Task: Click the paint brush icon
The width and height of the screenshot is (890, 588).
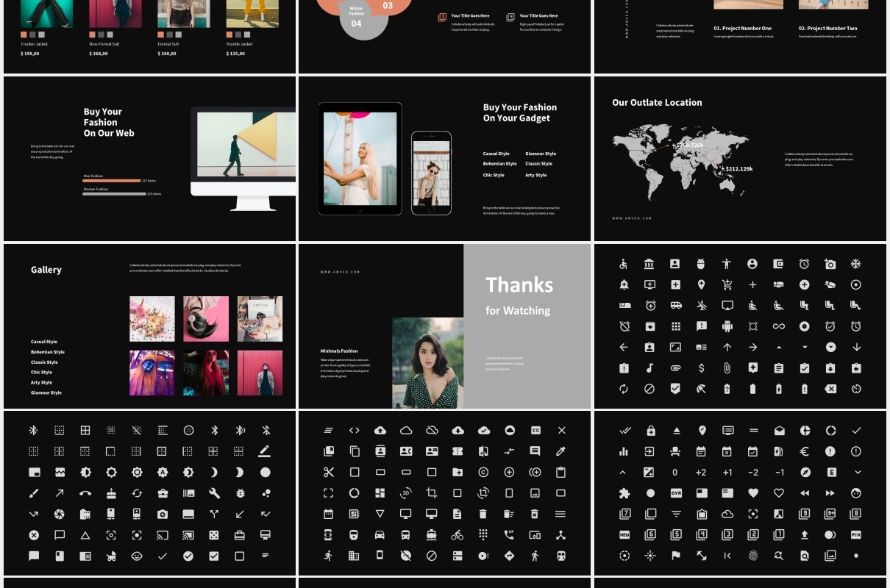Action: click(34, 493)
